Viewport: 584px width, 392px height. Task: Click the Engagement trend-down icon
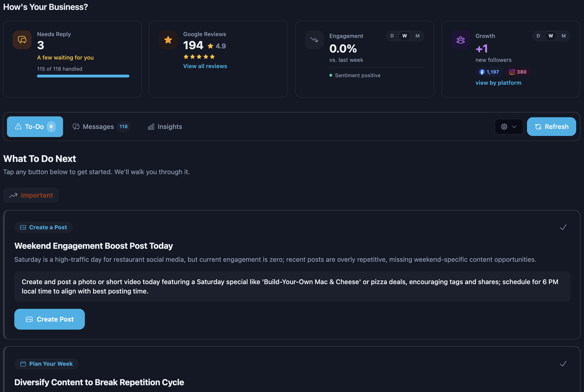click(x=314, y=40)
